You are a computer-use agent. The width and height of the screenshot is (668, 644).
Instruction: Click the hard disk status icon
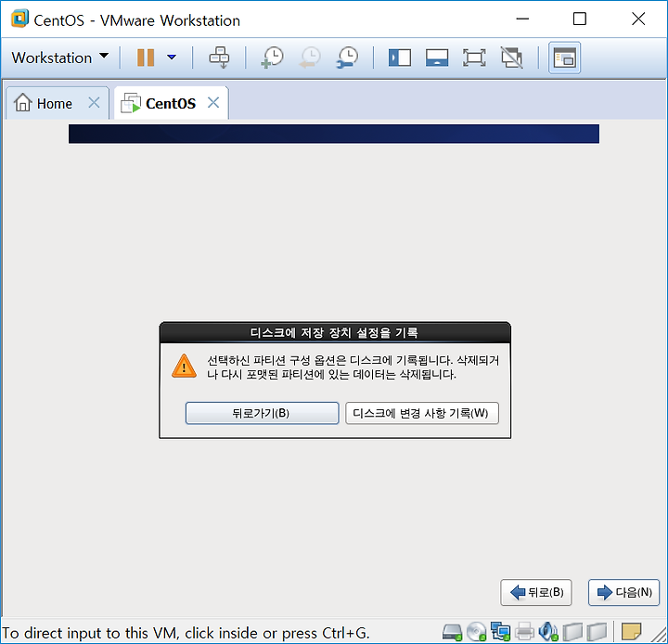[452, 632]
